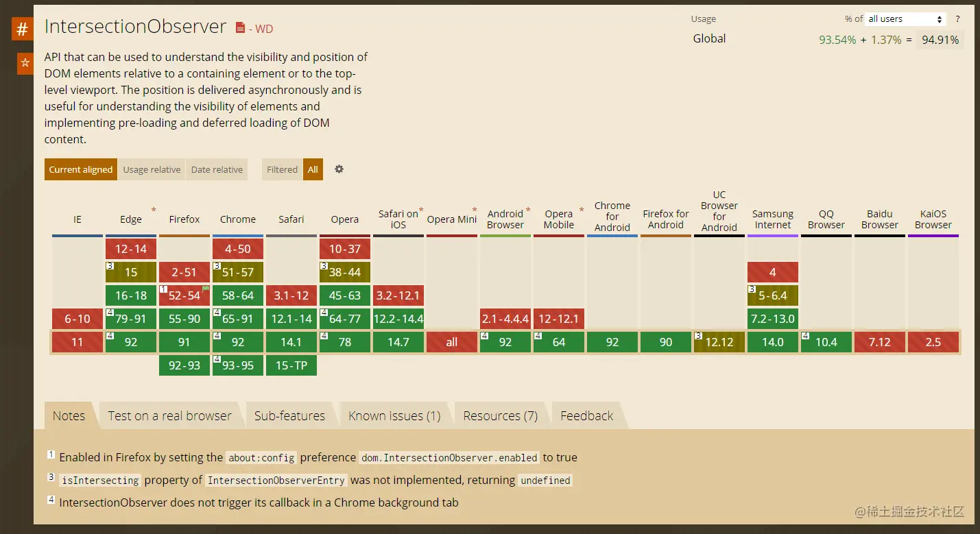
Task: Select the Samsung Internet 5-6.4 cell
Action: 773,295
